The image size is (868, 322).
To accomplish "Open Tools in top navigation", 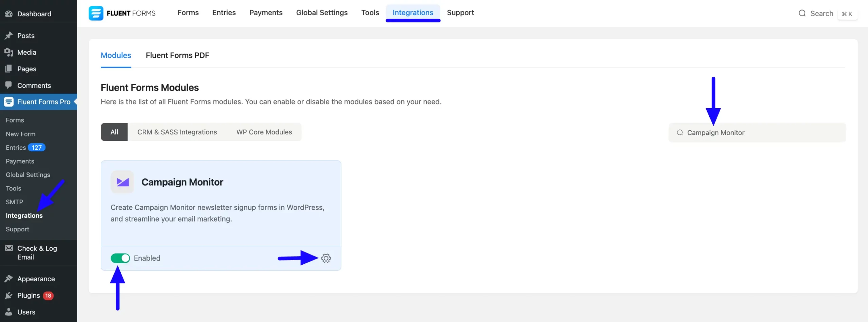I will [370, 13].
